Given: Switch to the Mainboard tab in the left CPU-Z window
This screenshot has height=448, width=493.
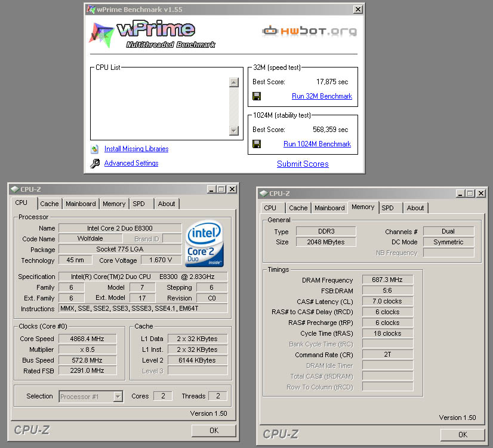Looking at the screenshot, I should tap(81, 204).
